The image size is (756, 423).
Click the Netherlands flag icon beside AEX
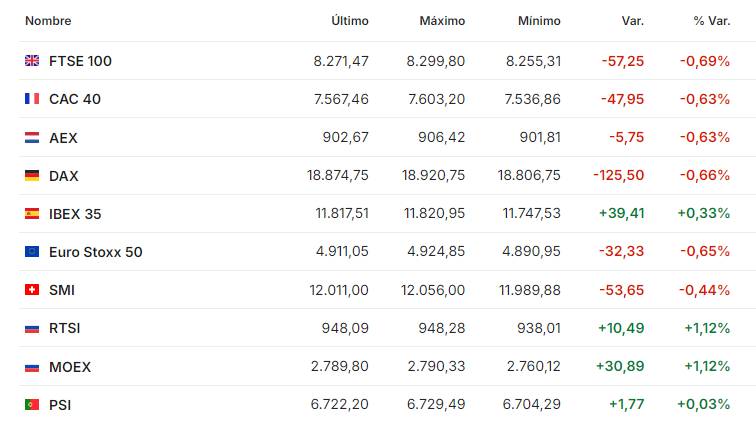pyautogui.click(x=32, y=137)
